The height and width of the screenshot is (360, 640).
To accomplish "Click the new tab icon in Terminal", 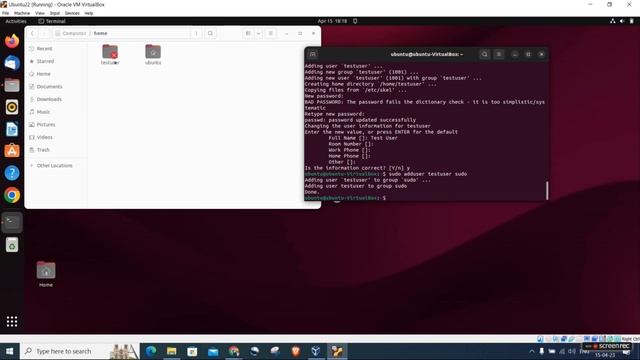I will (x=313, y=54).
